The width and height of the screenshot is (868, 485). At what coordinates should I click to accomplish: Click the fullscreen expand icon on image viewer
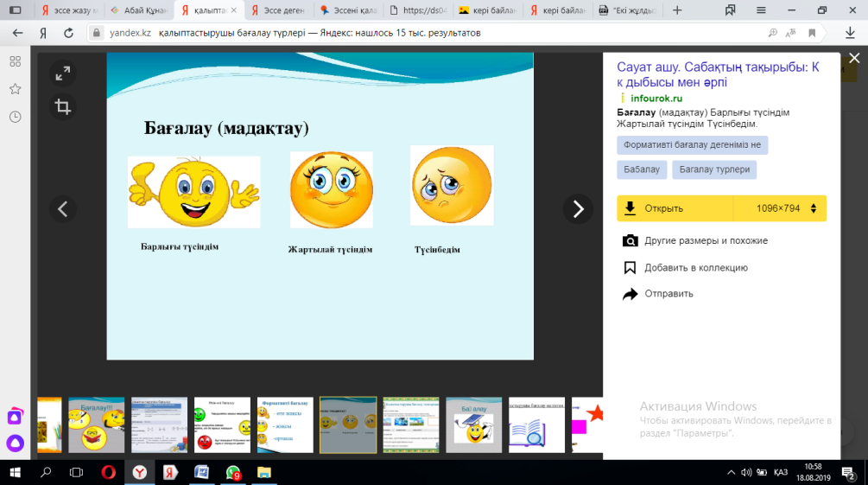click(x=62, y=74)
